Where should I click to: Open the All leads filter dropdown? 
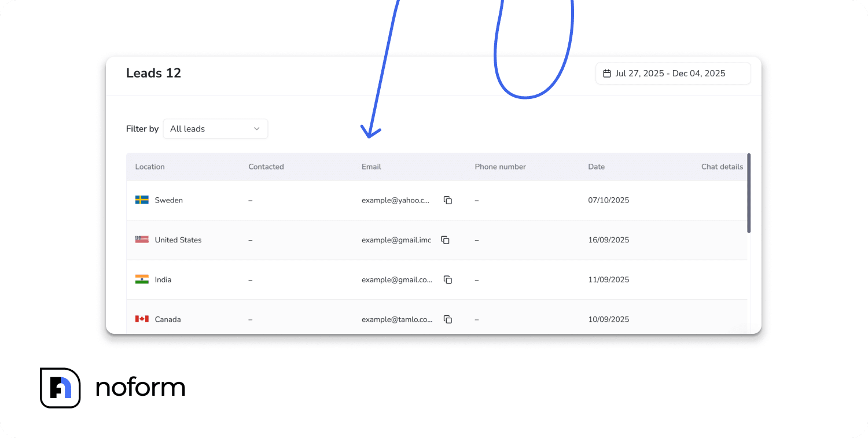pyautogui.click(x=215, y=128)
